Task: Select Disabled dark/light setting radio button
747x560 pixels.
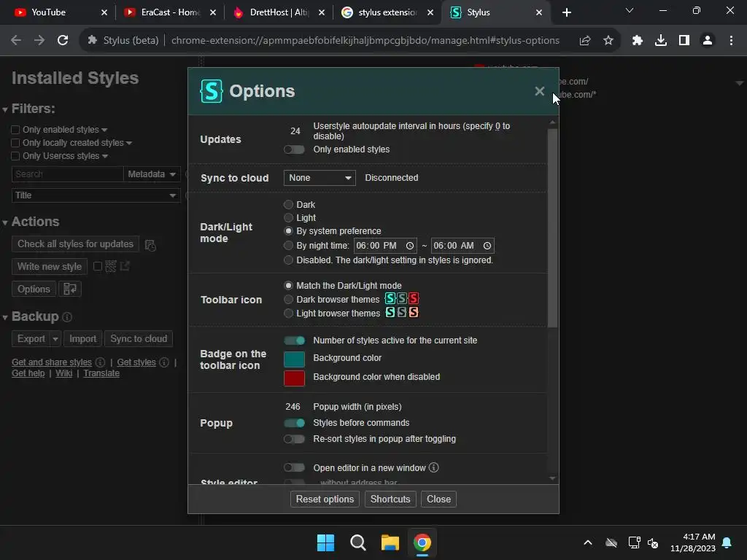Action: [x=288, y=260]
